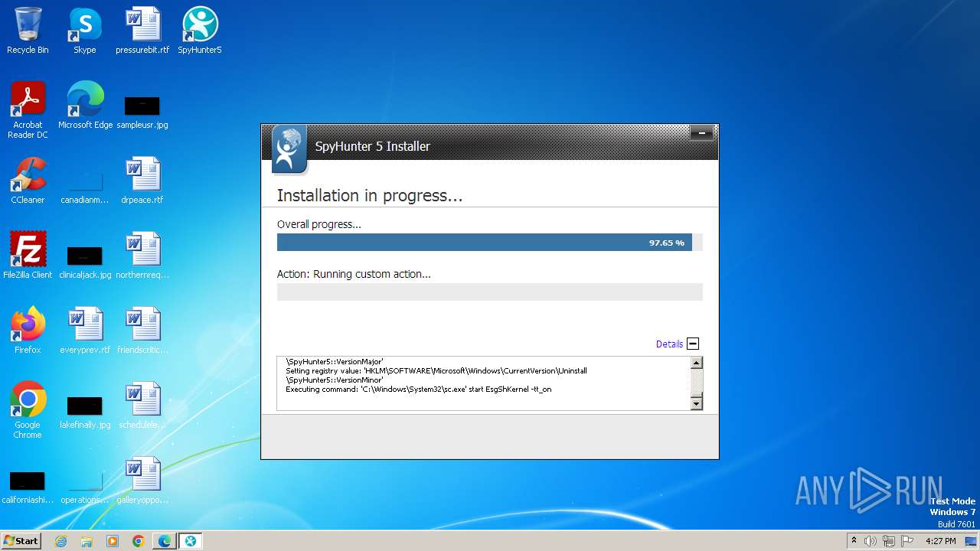Launch CCleaner desktop shortcut
This screenshot has width=980, height=551.
[x=28, y=181]
